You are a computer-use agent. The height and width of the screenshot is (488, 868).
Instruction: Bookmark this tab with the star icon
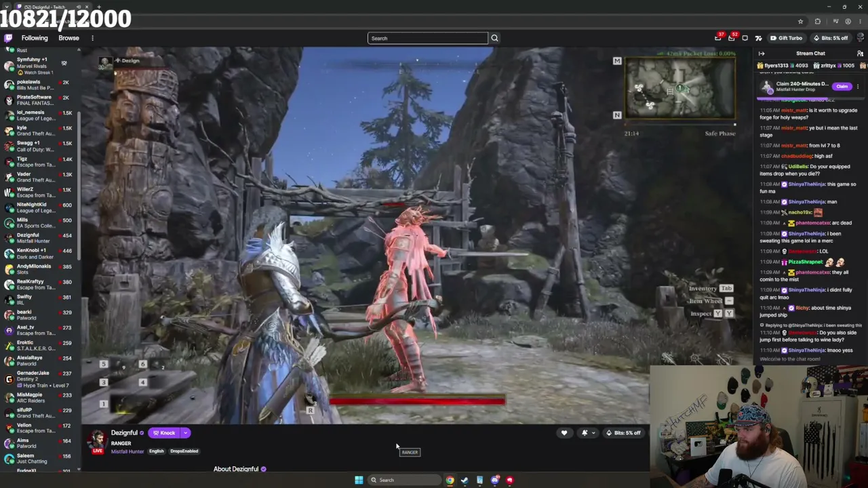click(x=800, y=22)
